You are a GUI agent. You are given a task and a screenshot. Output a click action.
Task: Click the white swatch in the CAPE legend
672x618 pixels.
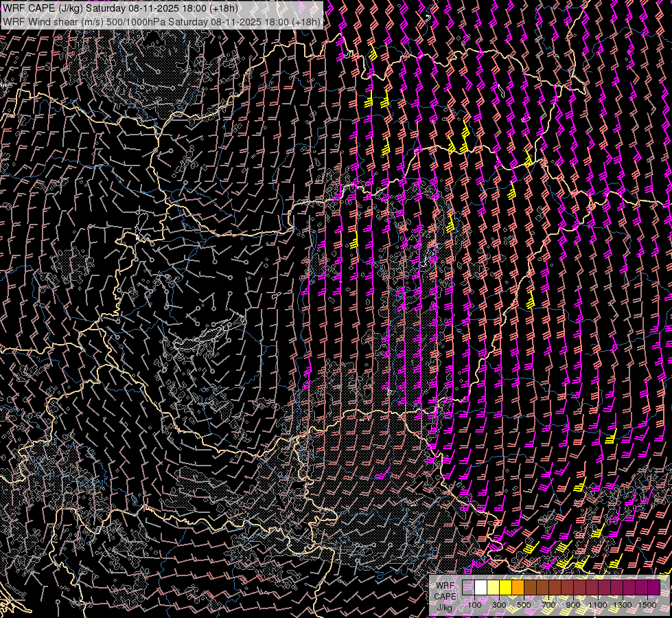click(x=480, y=588)
